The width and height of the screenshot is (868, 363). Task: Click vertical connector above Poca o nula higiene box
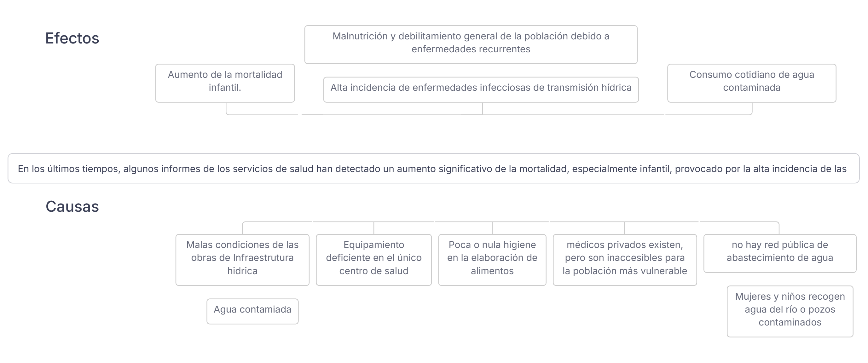pos(492,228)
